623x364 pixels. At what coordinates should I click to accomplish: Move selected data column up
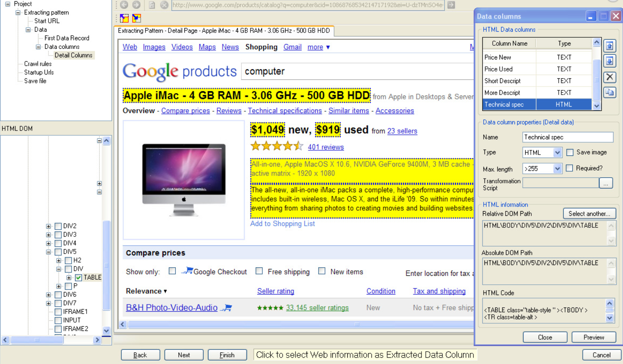click(610, 45)
